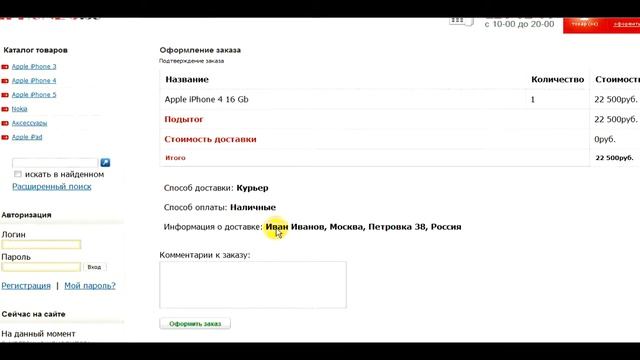Click red arrow icon beside Apple iPhone 3
Screen dimensions: 640x360
[x=5, y=67]
